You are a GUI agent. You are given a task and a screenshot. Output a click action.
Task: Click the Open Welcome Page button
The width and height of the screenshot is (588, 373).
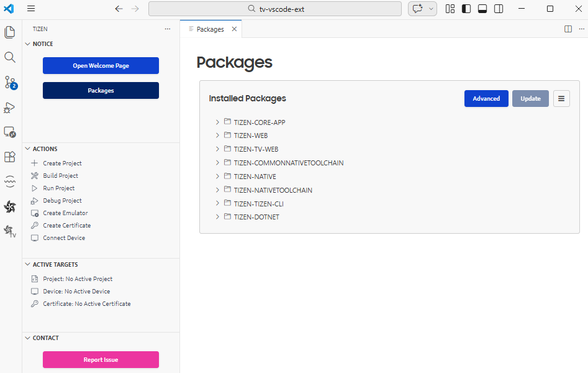tap(101, 66)
